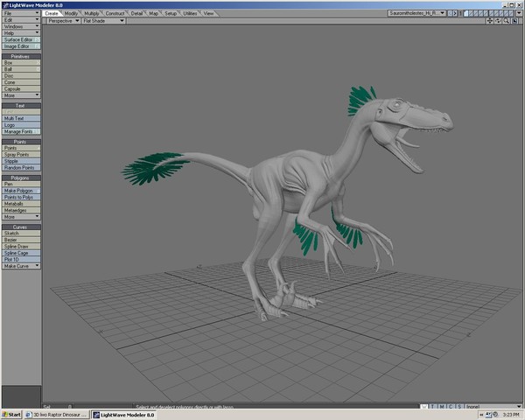This screenshot has width=525, height=420.
Task: Select layer 1 foreground button
Action: coord(466,13)
